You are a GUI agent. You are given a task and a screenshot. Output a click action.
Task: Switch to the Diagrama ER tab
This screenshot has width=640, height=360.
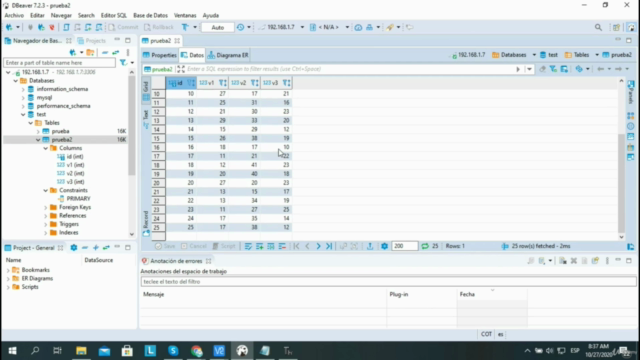pyautogui.click(x=228, y=55)
